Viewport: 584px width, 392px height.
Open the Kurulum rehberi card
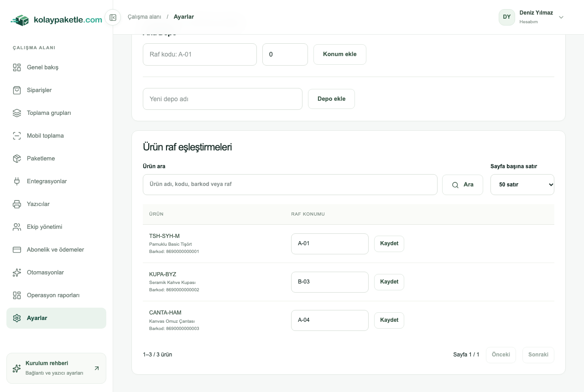56,368
